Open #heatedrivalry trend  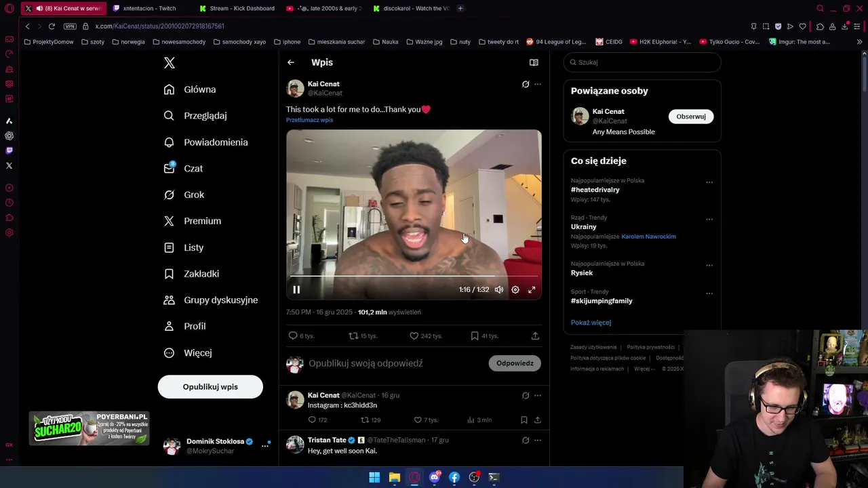coord(595,190)
